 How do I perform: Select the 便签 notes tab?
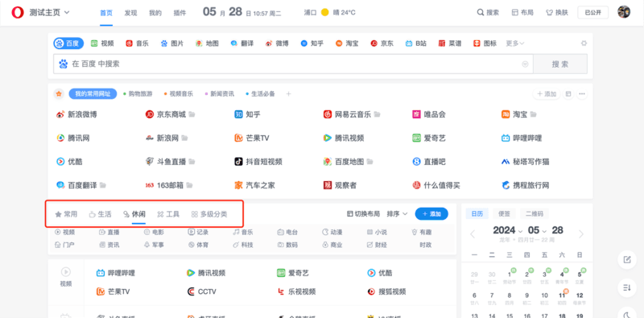tap(505, 214)
